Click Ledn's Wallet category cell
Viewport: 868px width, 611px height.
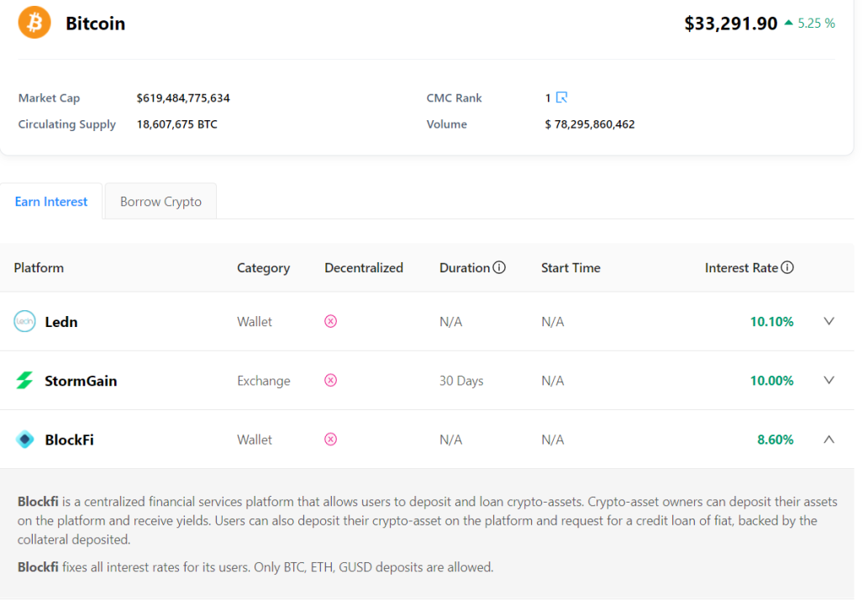coord(255,322)
